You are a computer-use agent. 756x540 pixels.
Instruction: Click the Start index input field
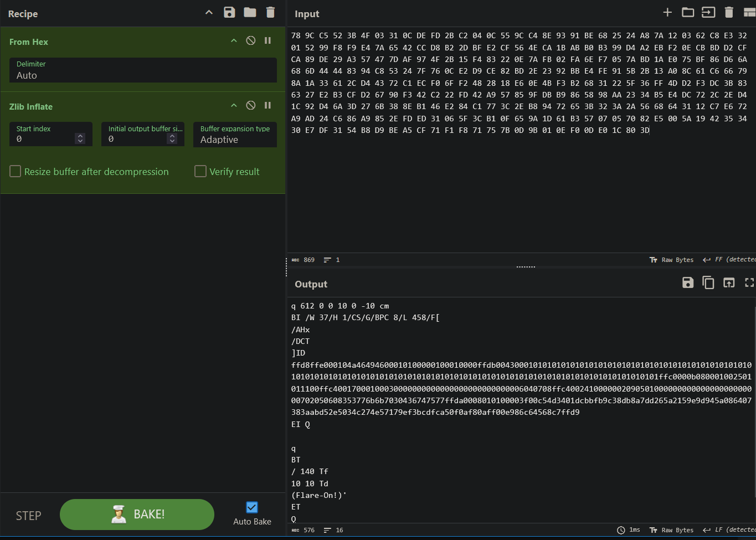tap(45, 139)
